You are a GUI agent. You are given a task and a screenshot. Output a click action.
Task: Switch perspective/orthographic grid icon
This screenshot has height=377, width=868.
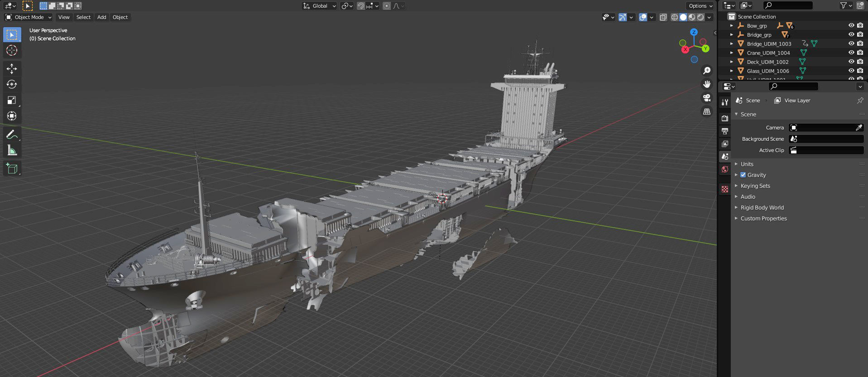tap(706, 111)
